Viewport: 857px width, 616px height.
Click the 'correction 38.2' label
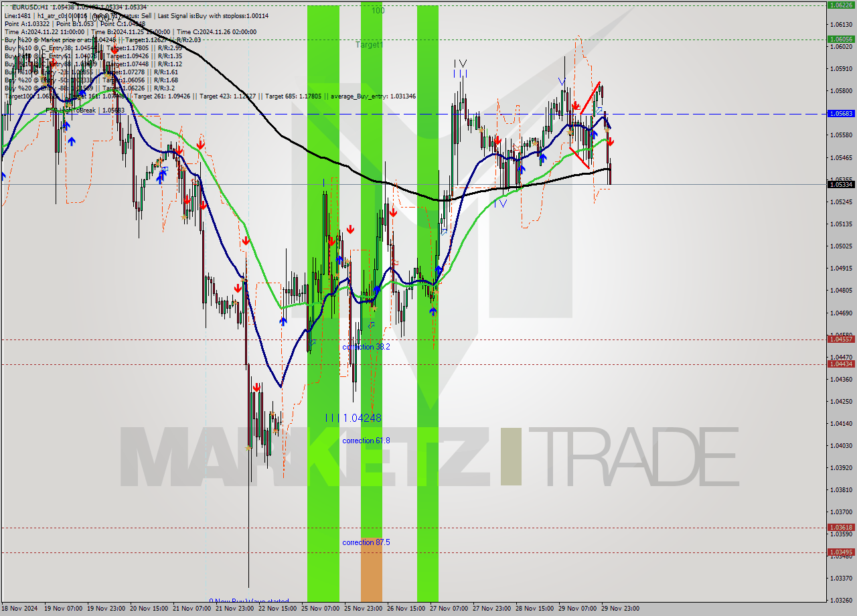(366, 347)
